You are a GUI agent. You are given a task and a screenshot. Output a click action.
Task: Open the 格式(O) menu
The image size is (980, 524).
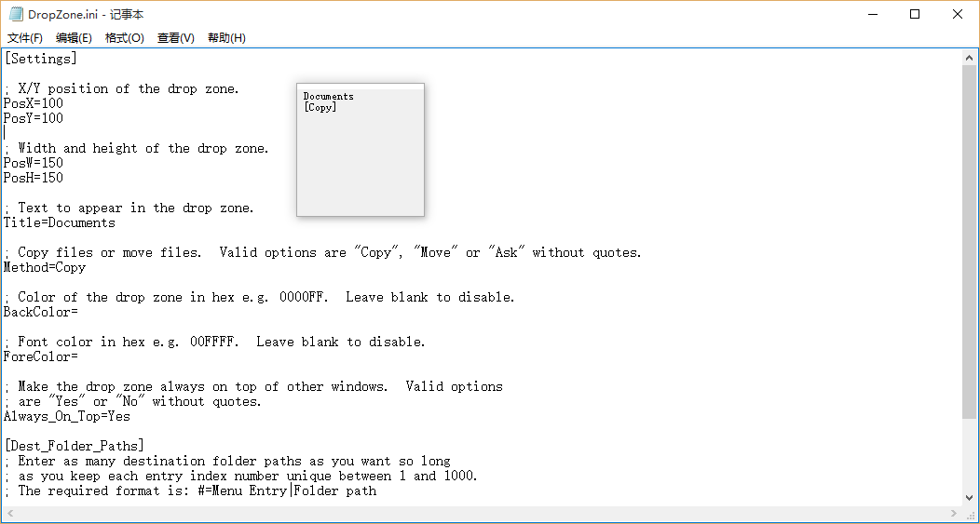(x=125, y=38)
